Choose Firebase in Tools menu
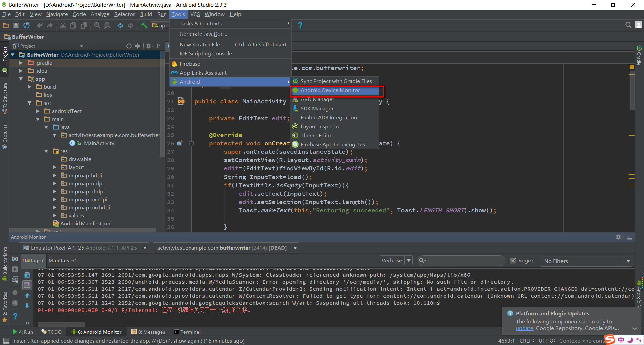This screenshot has width=644, height=345. (230, 64)
